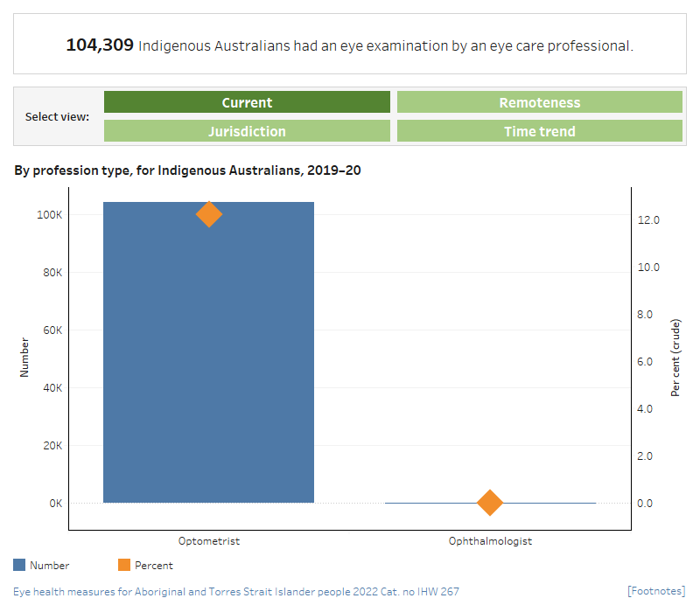
Task: Click the orange diamond for Ophthalmologist
Action: tap(490, 503)
